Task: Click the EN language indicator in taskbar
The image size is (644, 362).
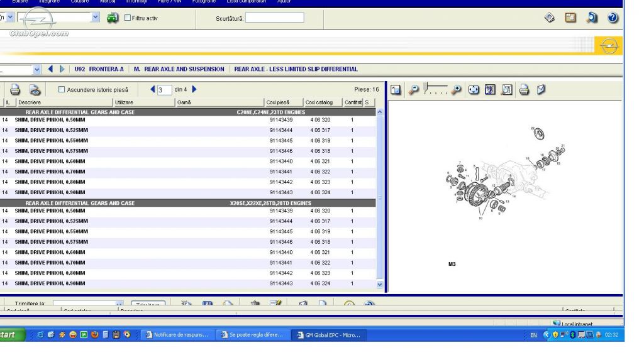Action: click(x=533, y=336)
